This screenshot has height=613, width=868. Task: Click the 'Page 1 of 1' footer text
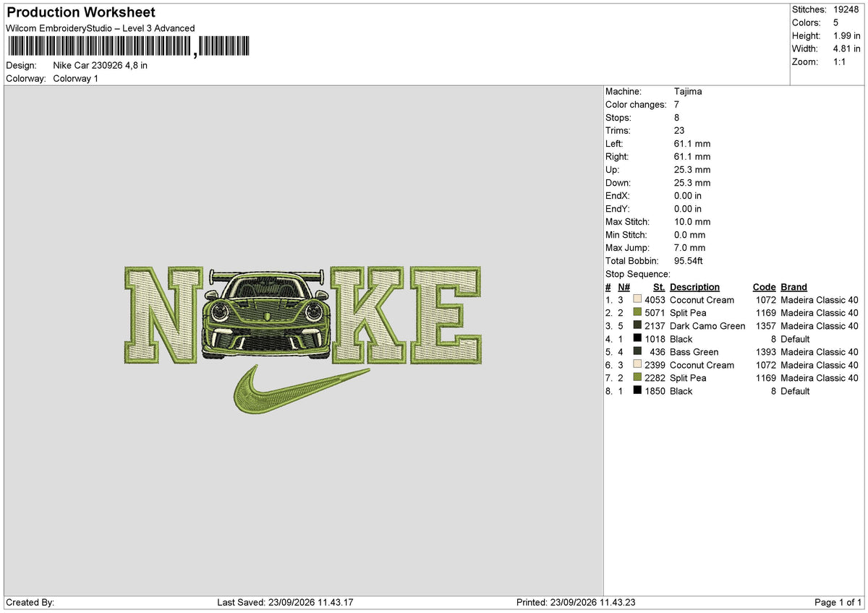coord(838,602)
